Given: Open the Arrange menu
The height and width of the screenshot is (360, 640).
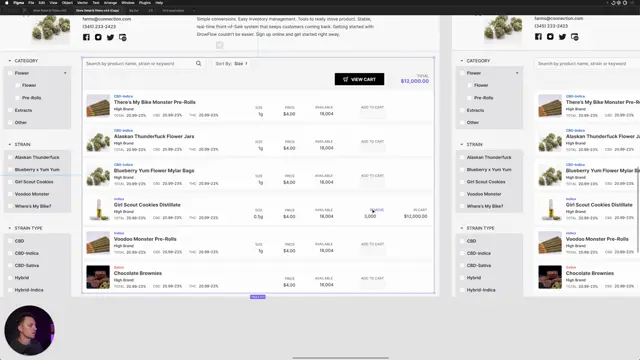Looking at the screenshot, I should pos(110,3).
